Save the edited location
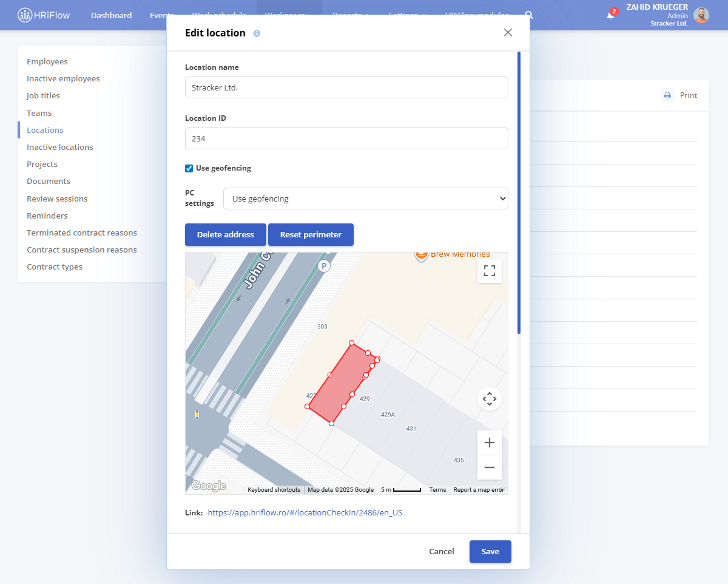The image size is (728, 584). click(490, 551)
